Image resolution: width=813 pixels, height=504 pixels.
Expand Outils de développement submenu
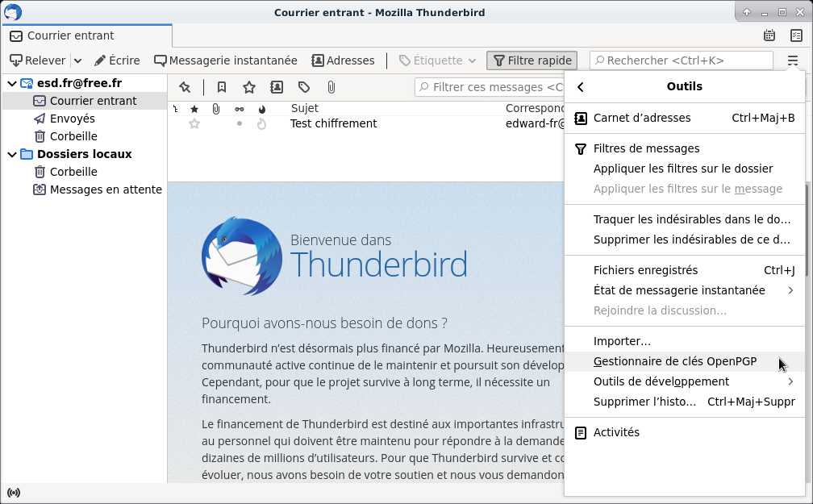click(x=685, y=382)
